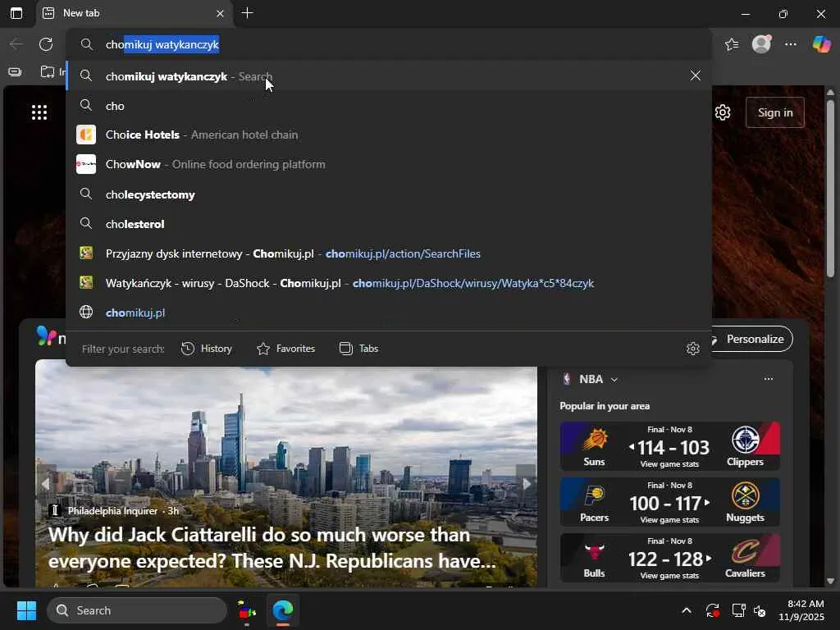Open Windows Start menu
This screenshot has height=630, width=840.
pos(26,610)
